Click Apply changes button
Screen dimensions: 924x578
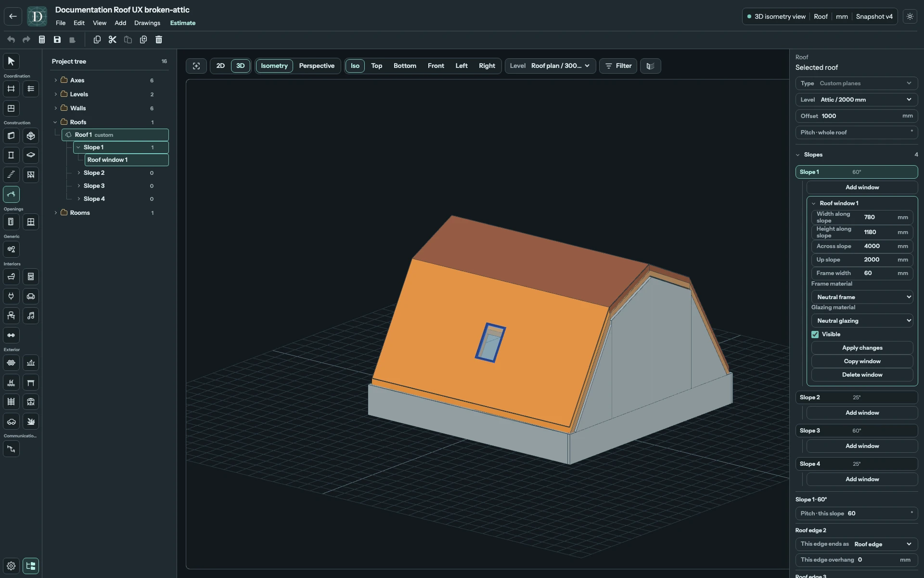(862, 348)
